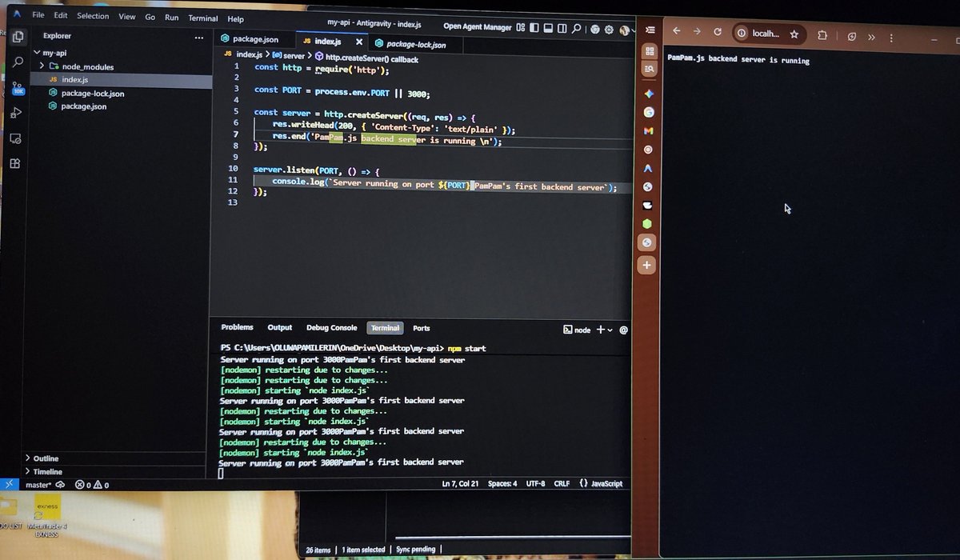Click Ln 7, Col 21 in status bar
The height and width of the screenshot is (560, 960).
[x=461, y=484]
